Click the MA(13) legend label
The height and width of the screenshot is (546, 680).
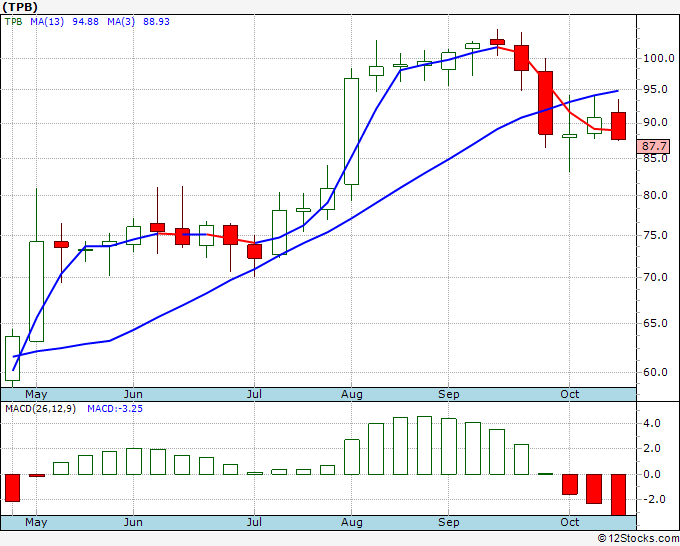coord(47,21)
